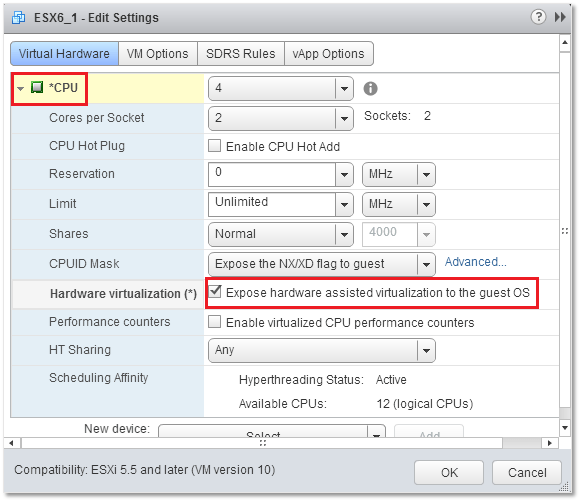Click the CPU info icon
The width and height of the screenshot is (581, 502).
pyautogui.click(x=370, y=89)
